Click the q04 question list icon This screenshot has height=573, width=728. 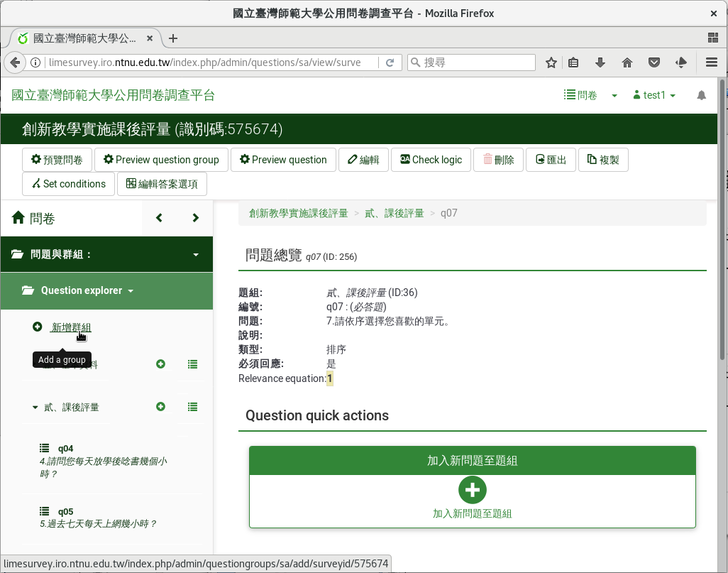pos(44,448)
